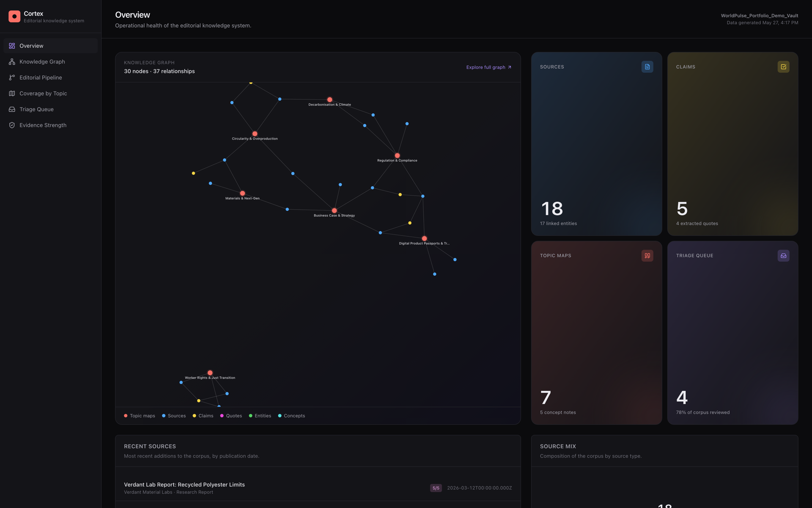Click the Coverage by Topic map icon
The image size is (812, 508).
pyautogui.click(x=12, y=94)
